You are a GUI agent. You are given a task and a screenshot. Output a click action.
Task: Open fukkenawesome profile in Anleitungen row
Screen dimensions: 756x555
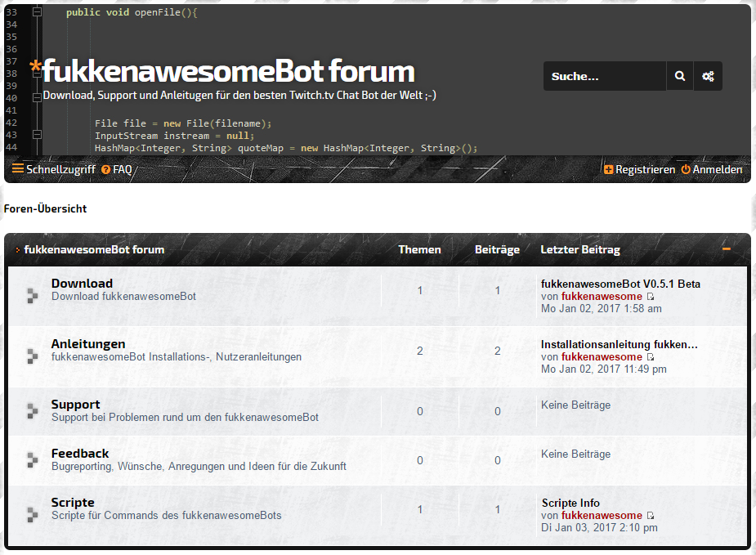602,357
